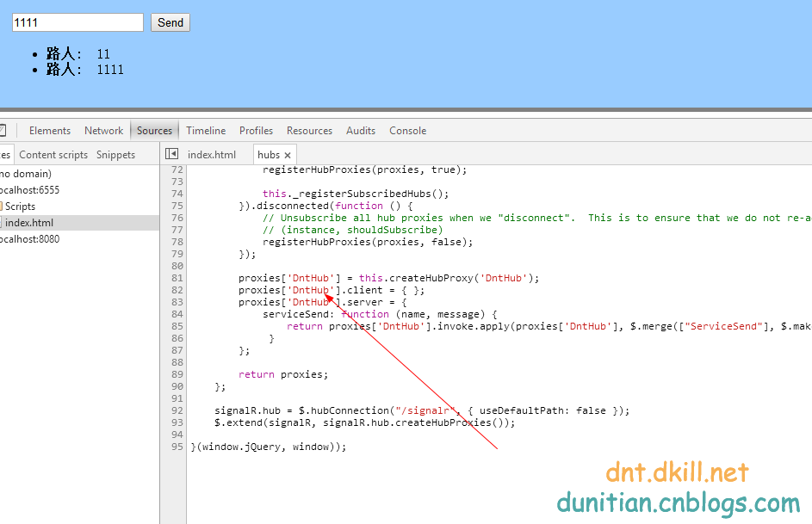Click the '路人: 11' chat list message
The image size is (812, 524).
click(x=78, y=54)
